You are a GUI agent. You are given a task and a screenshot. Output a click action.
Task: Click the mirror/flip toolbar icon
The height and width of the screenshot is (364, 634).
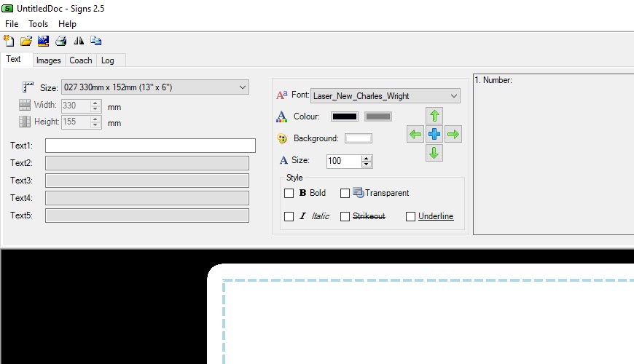point(79,41)
